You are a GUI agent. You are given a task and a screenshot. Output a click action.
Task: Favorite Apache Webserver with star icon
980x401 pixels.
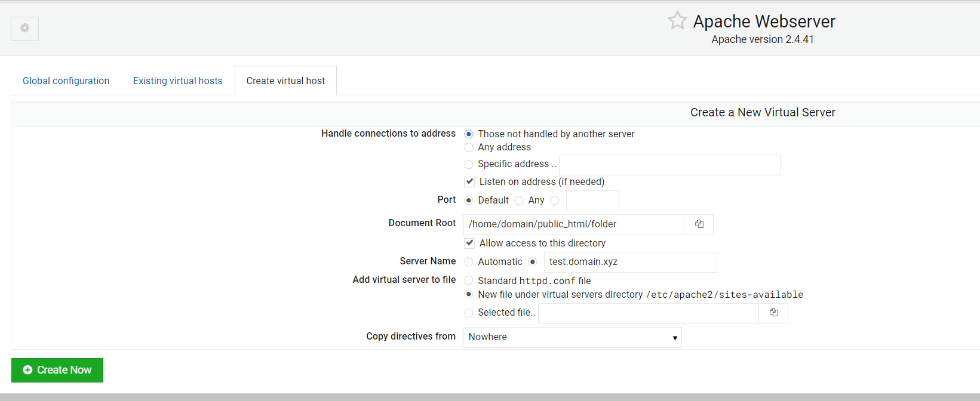pyautogui.click(x=677, y=20)
